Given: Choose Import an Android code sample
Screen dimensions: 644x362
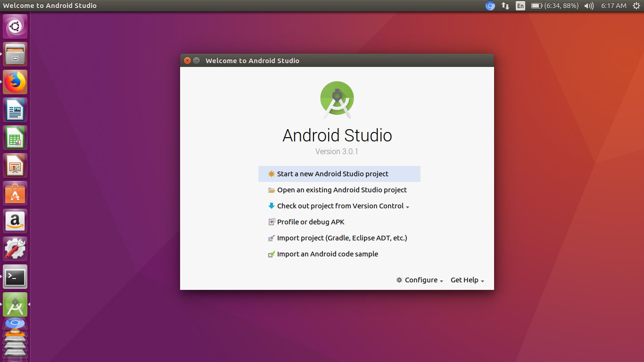Looking at the screenshot, I should 339,254.
